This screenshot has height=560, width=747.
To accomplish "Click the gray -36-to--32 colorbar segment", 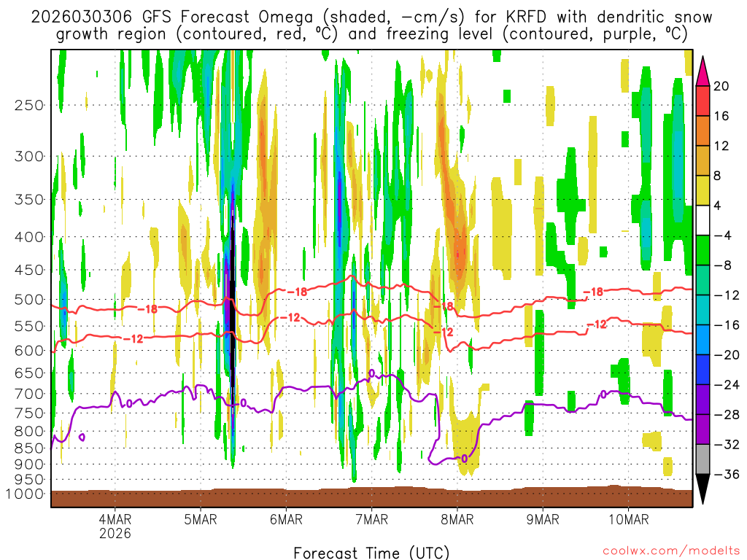I will 703,459.
